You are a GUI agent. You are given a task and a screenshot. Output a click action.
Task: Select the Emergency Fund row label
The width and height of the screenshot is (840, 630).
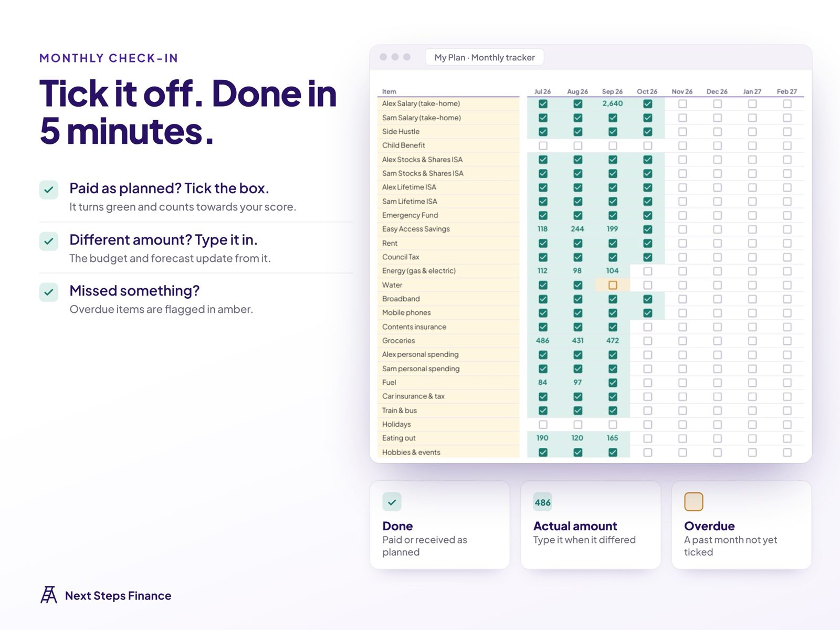(x=410, y=215)
